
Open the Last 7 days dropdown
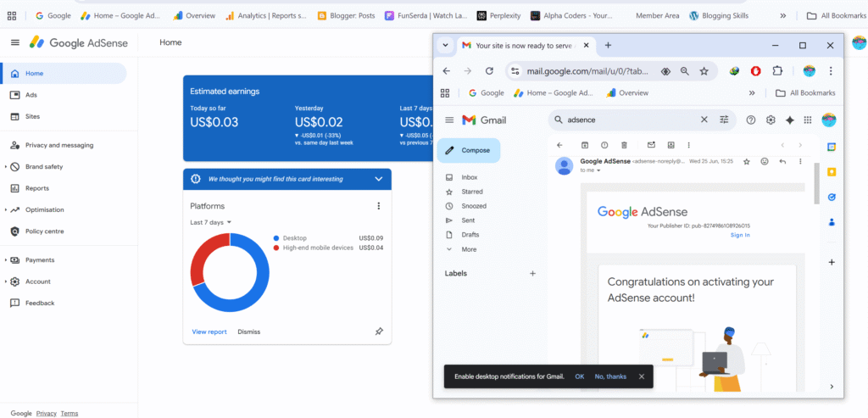coord(211,222)
